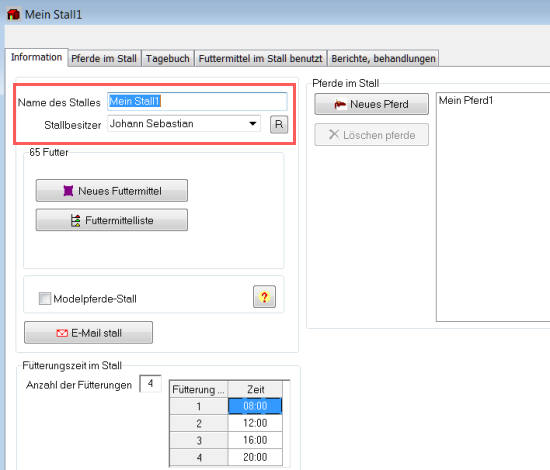Image resolution: width=550 pixels, height=470 pixels.
Task: Create a feed with Neues Futtermittel
Action: pyautogui.click(x=112, y=190)
